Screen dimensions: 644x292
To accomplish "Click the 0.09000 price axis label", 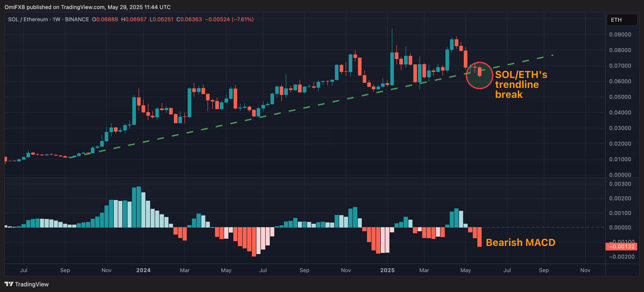I will 620,35.
